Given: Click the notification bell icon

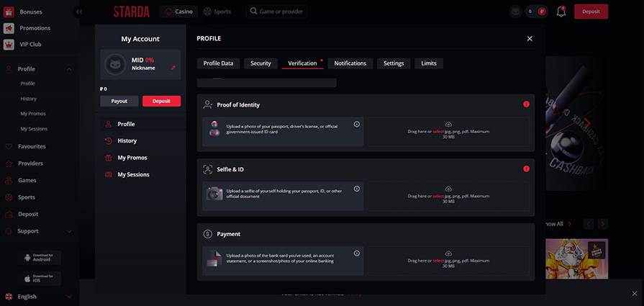Looking at the screenshot, I should (561, 12).
